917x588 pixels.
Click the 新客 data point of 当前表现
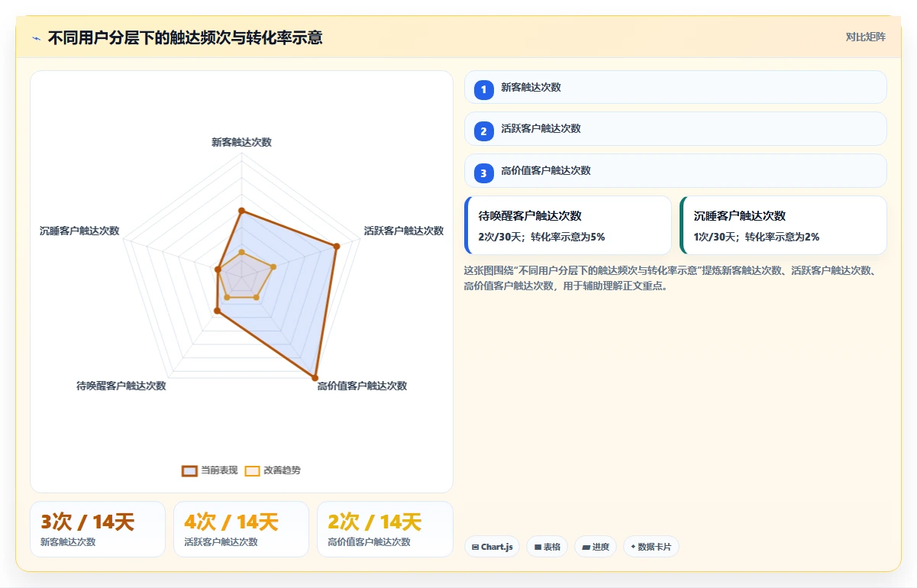coord(241,211)
